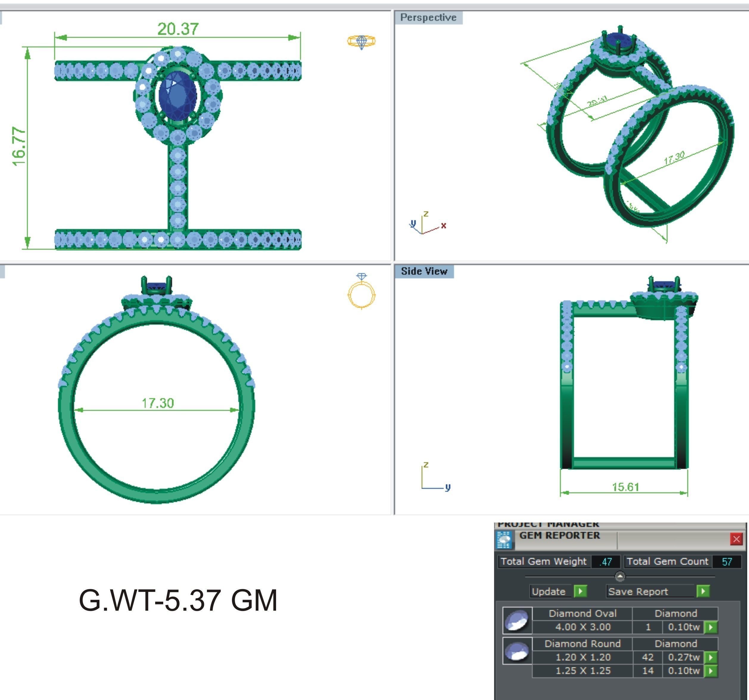749x700 pixels.
Task: Click green arrow for 1.25 X 1.25 diamonds
Action: pyautogui.click(x=711, y=671)
